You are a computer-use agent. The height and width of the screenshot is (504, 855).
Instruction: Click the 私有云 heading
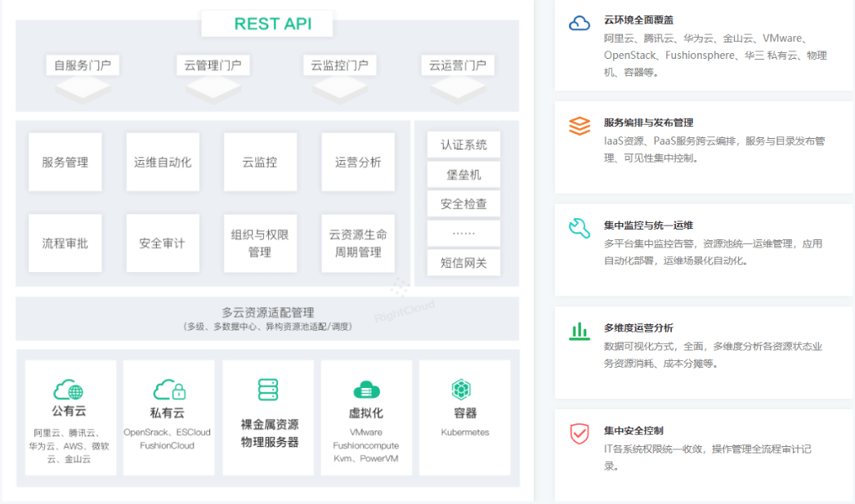167,413
